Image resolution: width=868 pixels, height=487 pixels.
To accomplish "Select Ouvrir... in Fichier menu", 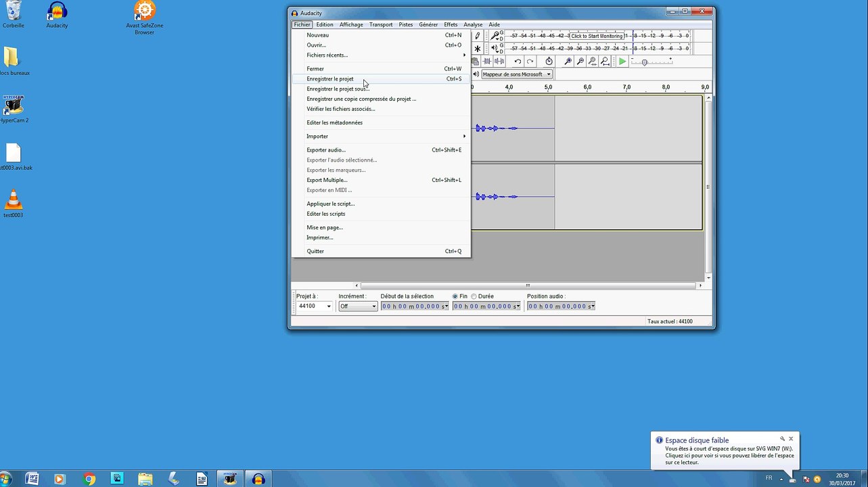I will 381,45.
